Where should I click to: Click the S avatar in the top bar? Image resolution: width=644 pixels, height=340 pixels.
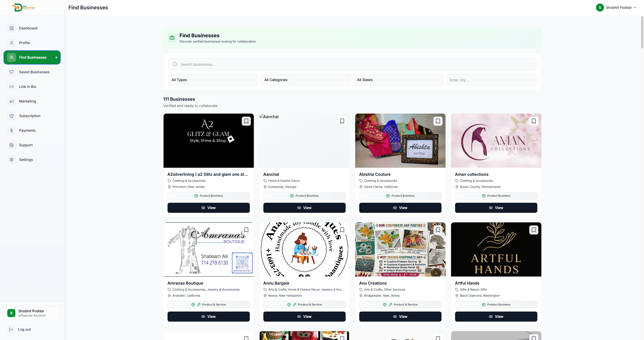click(x=600, y=8)
